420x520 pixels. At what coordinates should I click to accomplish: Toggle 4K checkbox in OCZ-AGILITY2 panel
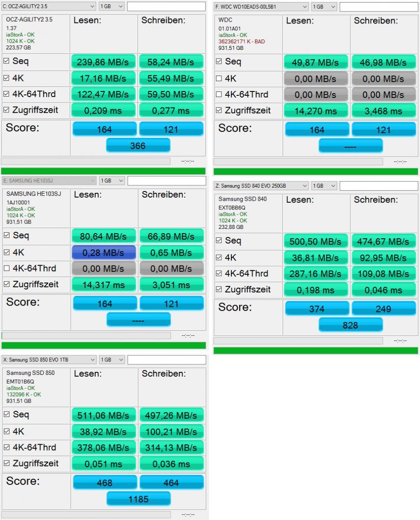tap(6, 78)
